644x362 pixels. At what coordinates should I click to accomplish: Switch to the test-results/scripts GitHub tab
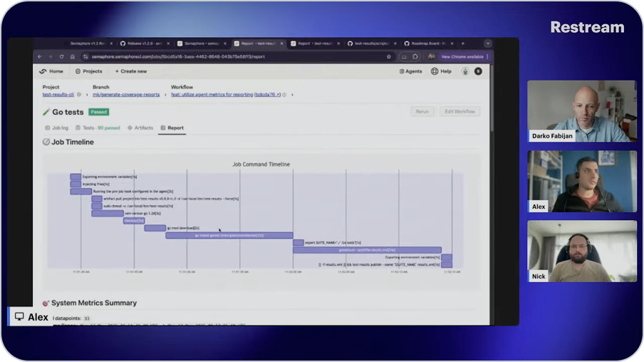371,43
